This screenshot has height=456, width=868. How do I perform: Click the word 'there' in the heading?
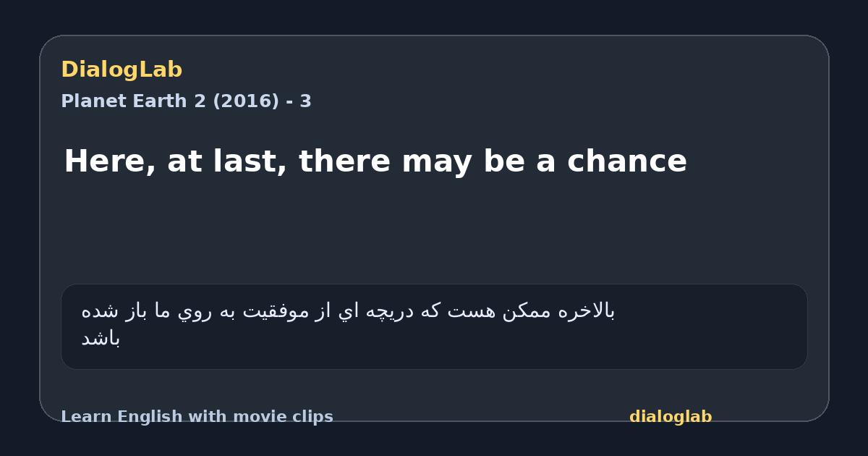(344, 161)
